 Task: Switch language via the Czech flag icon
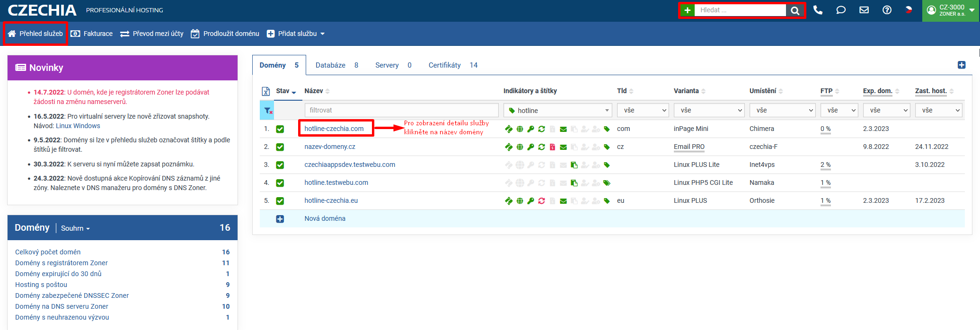tap(909, 10)
